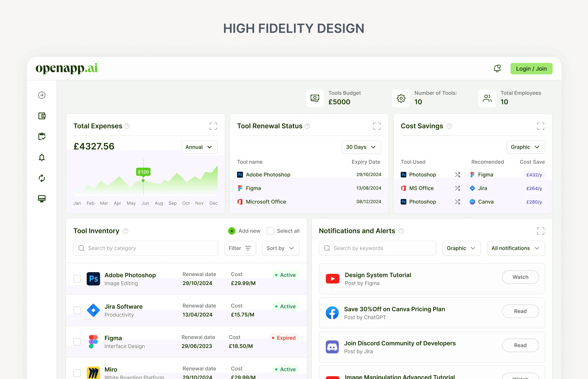The image size is (588, 379).
Task: Click Read on Canva Pricing Plan post
Action: 520,311
